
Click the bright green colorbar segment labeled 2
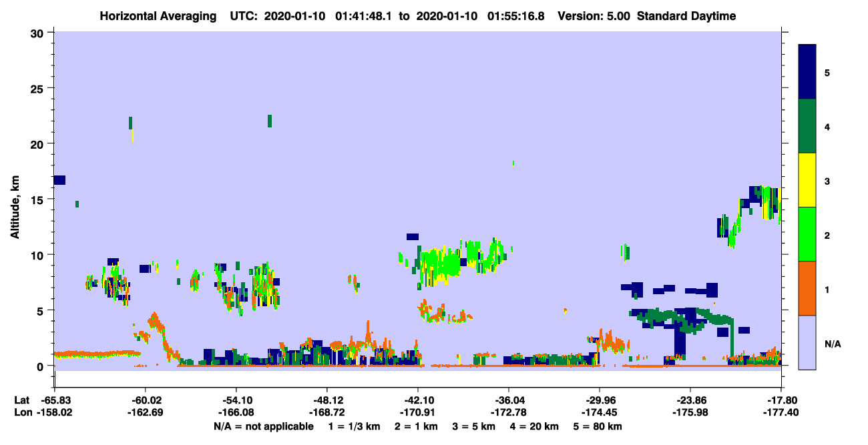807,234
